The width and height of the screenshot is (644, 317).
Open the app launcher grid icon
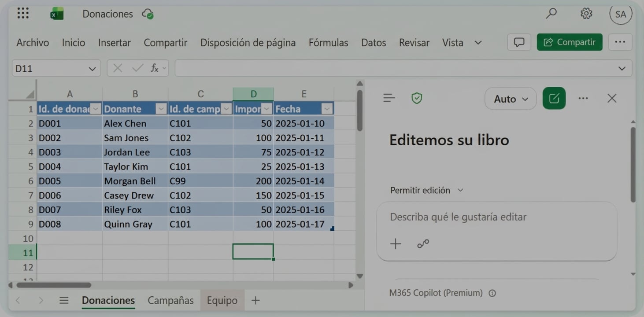pyautogui.click(x=23, y=14)
